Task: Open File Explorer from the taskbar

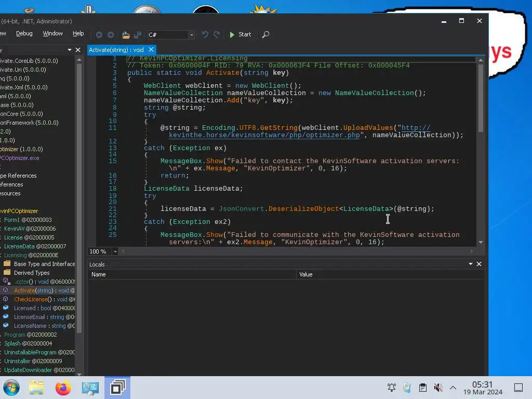Action: point(36,388)
